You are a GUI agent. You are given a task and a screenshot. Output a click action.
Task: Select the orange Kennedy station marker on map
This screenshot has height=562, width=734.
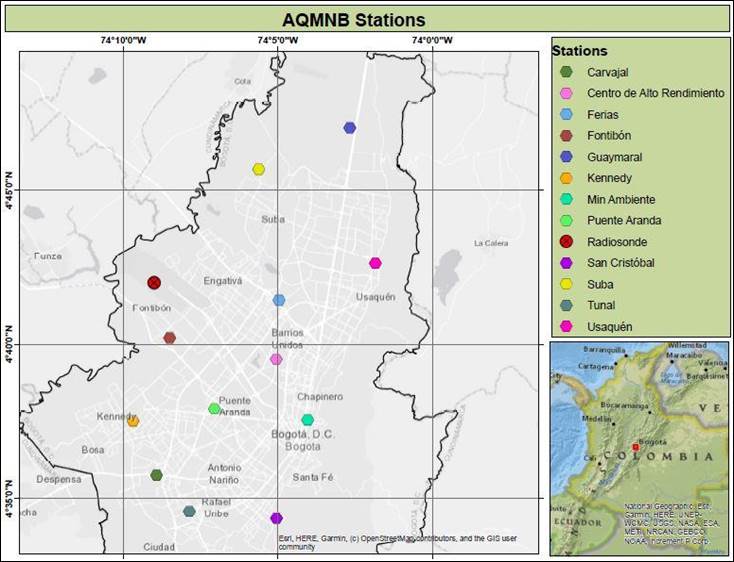pos(133,421)
